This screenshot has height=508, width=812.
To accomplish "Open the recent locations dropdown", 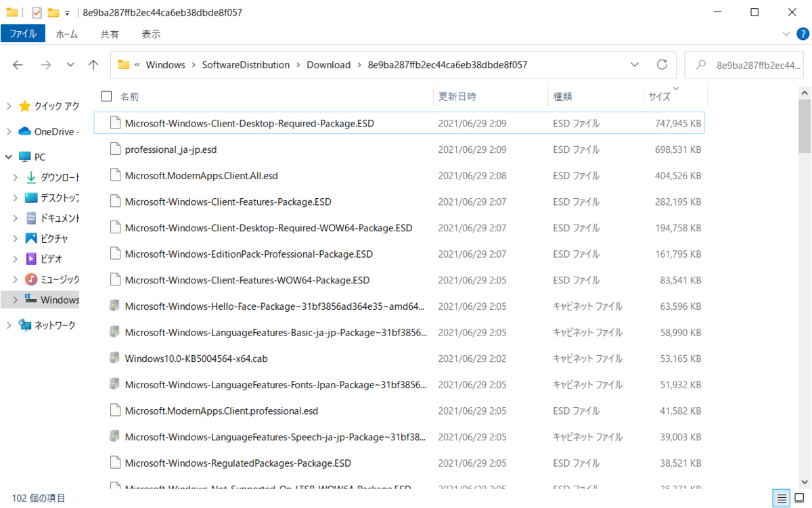I will [x=70, y=65].
